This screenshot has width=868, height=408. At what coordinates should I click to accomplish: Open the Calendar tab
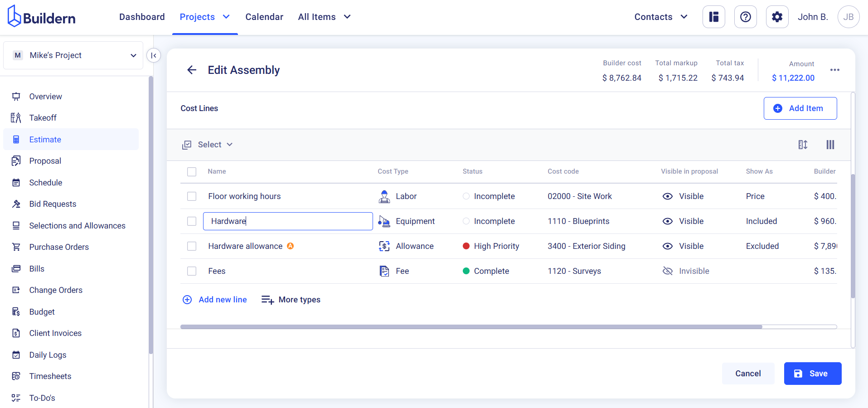264,17
